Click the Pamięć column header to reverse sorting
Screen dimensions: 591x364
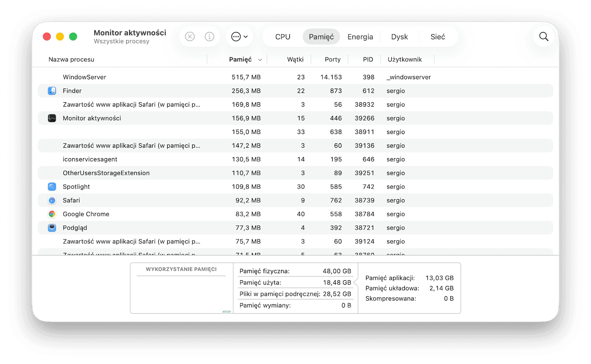point(240,59)
